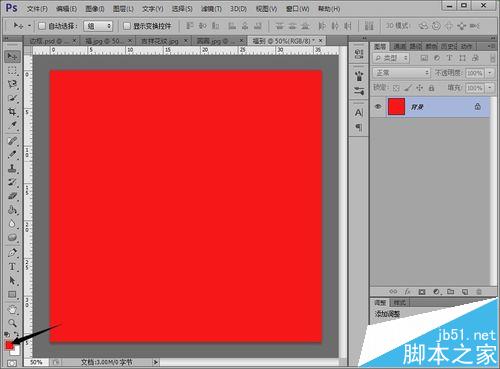Open the 不透明度 opacity slider arrow
The height and width of the screenshot is (369, 500).
490,73
